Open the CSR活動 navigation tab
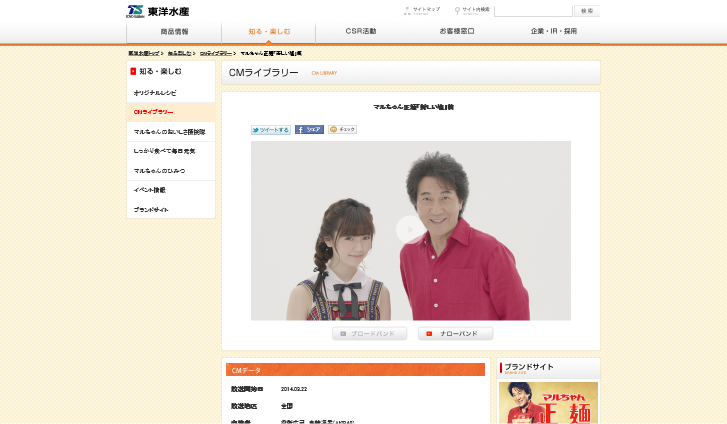The image size is (727, 424). tap(361, 32)
